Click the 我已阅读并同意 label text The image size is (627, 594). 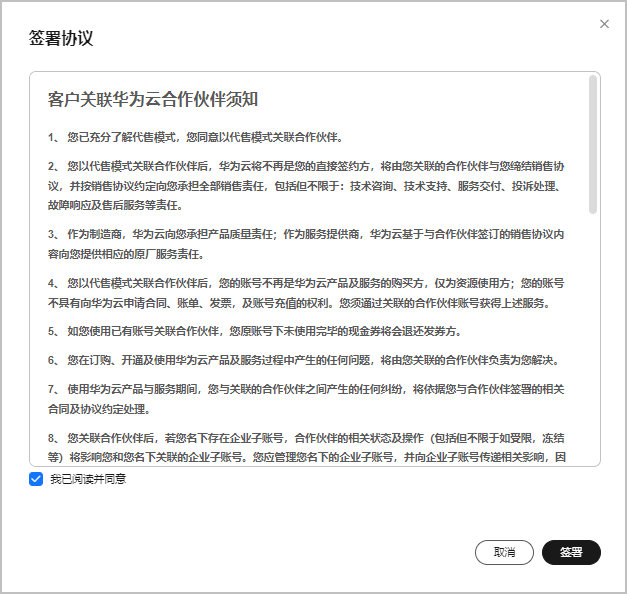click(88, 479)
